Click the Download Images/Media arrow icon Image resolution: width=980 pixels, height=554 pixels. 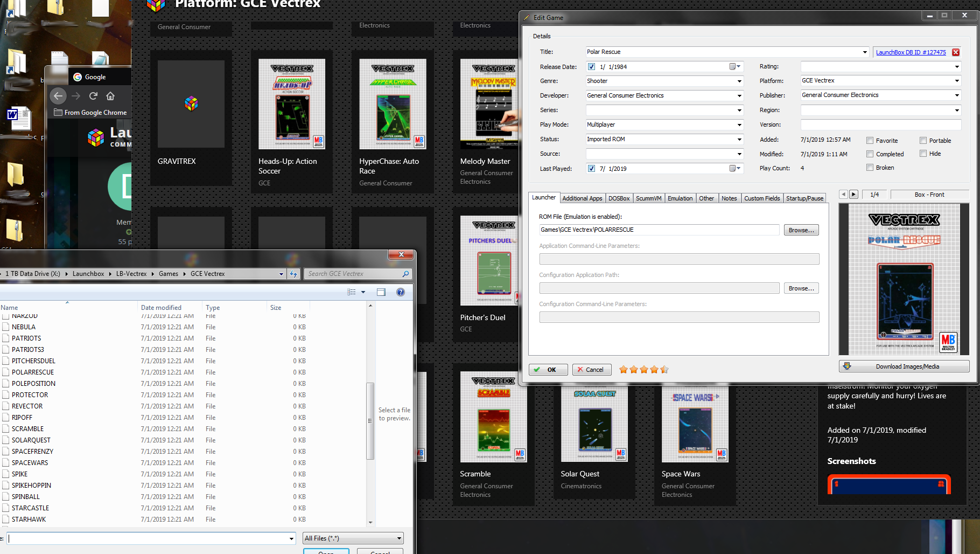tap(847, 366)
